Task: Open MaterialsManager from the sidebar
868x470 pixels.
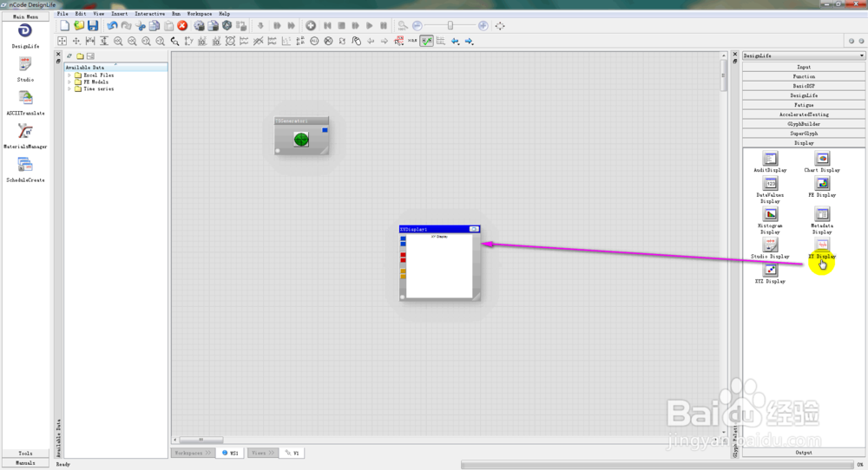Action: pos(25,136)
